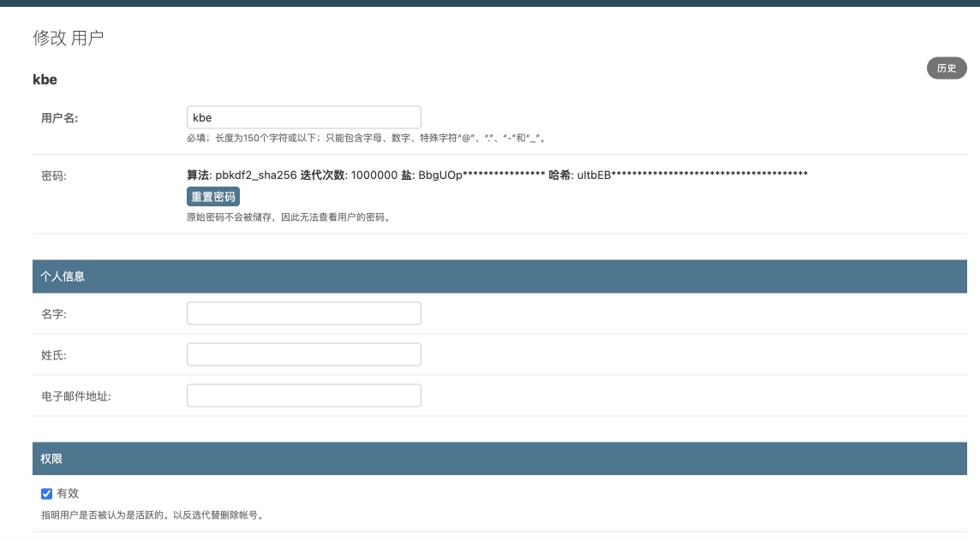980x541 pixels.
Task: Select the 姓氏 last name input box
Action: 303,354
